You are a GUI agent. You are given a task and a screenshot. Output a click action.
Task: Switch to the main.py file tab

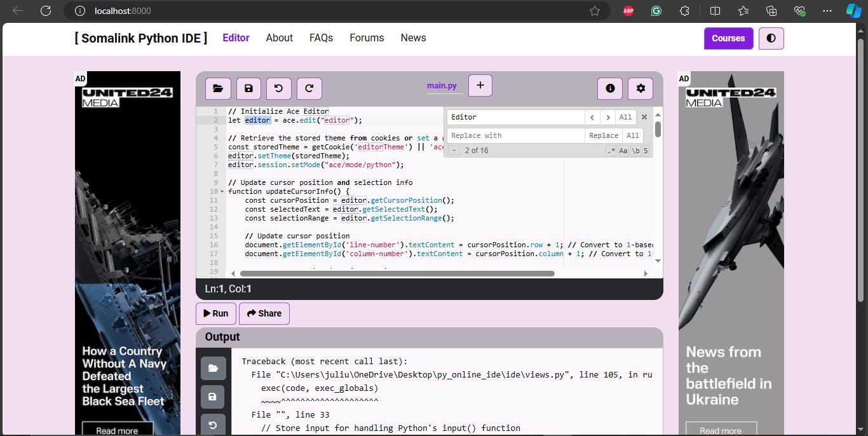tap(442, 86)
